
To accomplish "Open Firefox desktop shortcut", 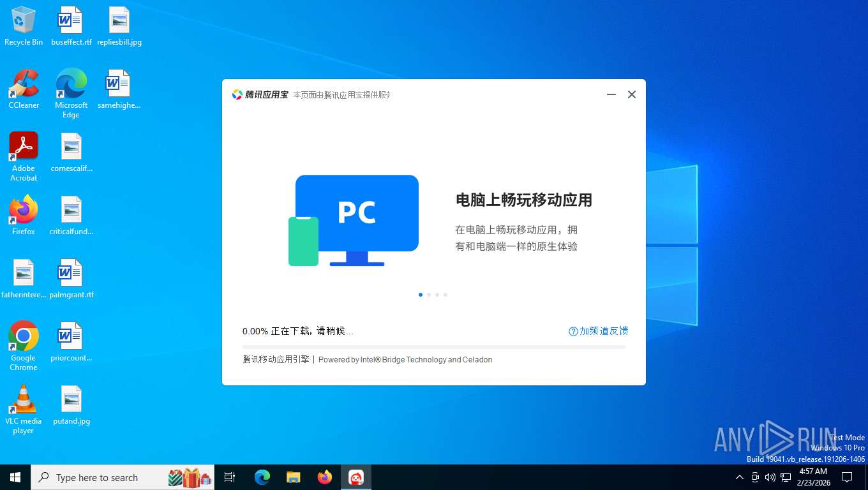I will tap(24, 216).
